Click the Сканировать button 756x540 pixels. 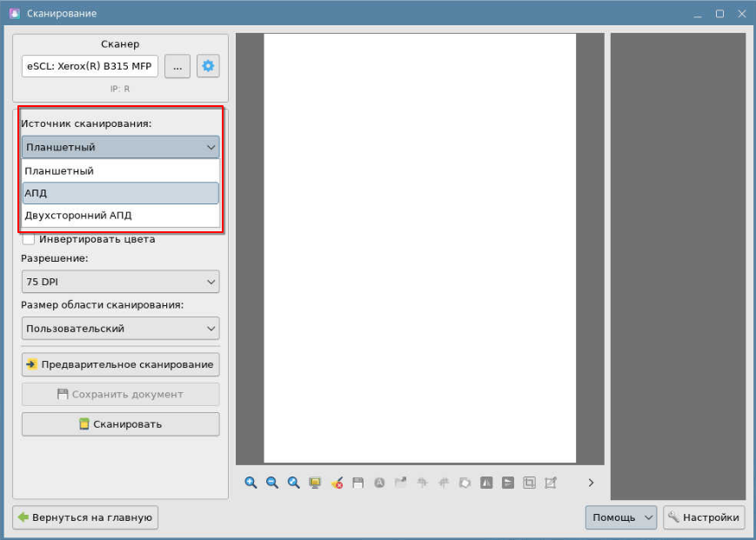point(120,424)
